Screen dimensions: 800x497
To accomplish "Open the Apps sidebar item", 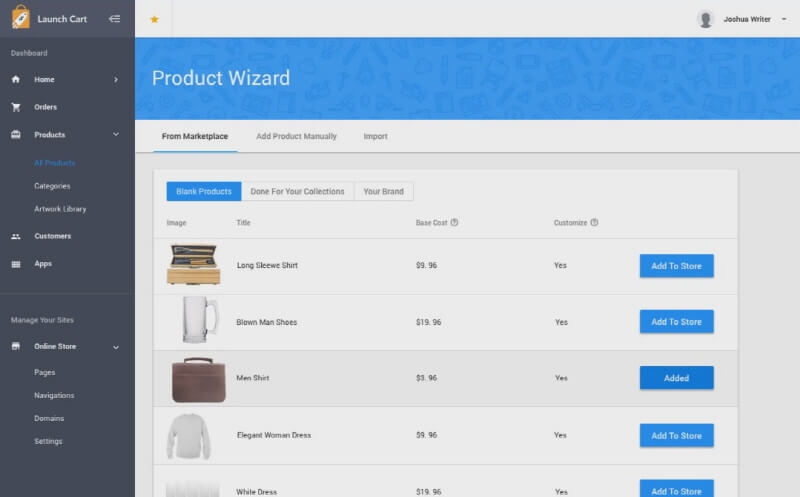I will coord(43,264).
